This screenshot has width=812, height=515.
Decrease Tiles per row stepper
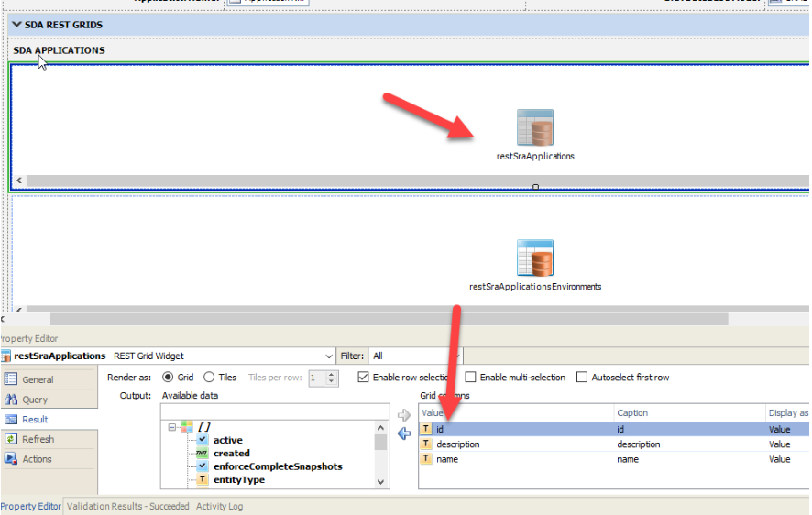[332, 381]
